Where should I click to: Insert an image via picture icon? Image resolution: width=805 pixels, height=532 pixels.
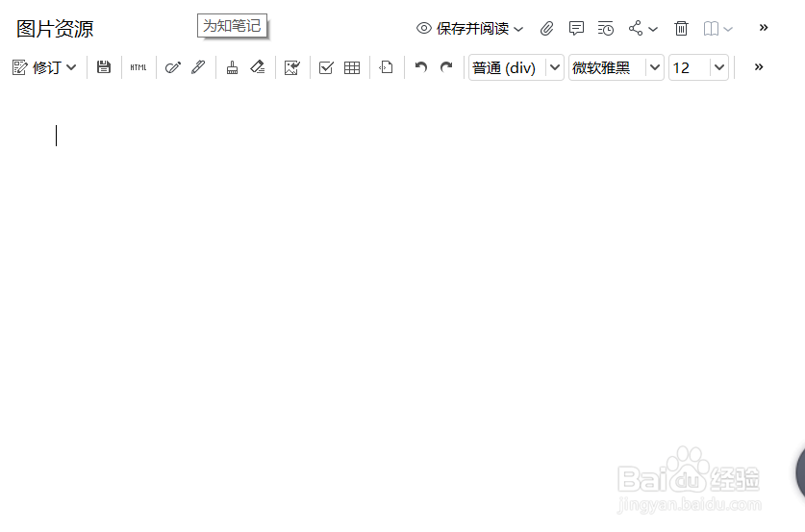coord(292,67)
